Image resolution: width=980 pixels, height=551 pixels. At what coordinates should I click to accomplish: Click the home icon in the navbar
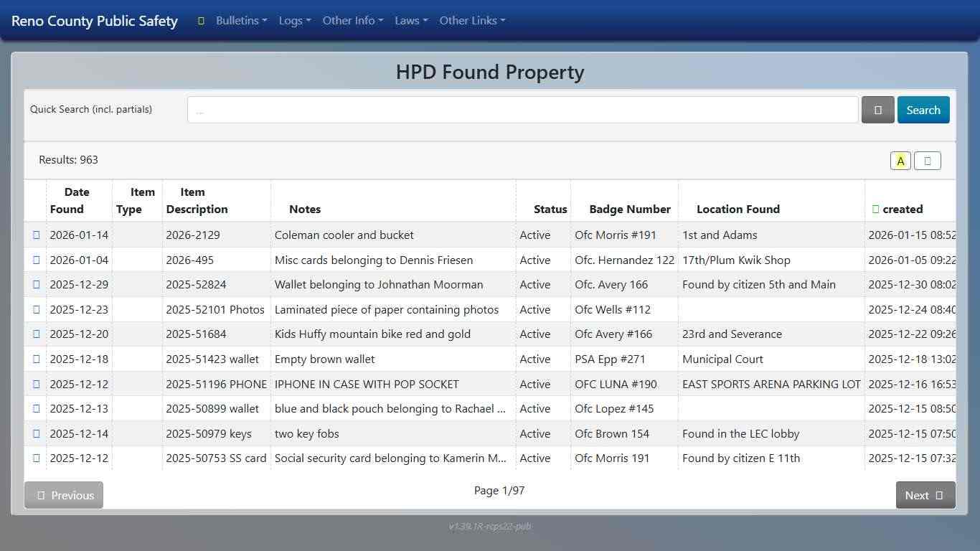[200, 21]
